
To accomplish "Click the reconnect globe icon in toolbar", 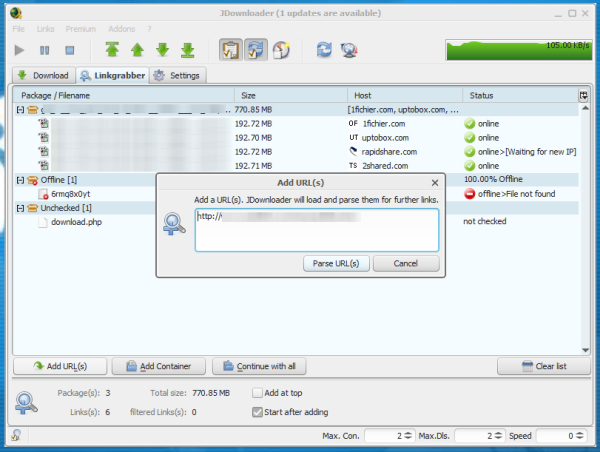I will [349, 49].
